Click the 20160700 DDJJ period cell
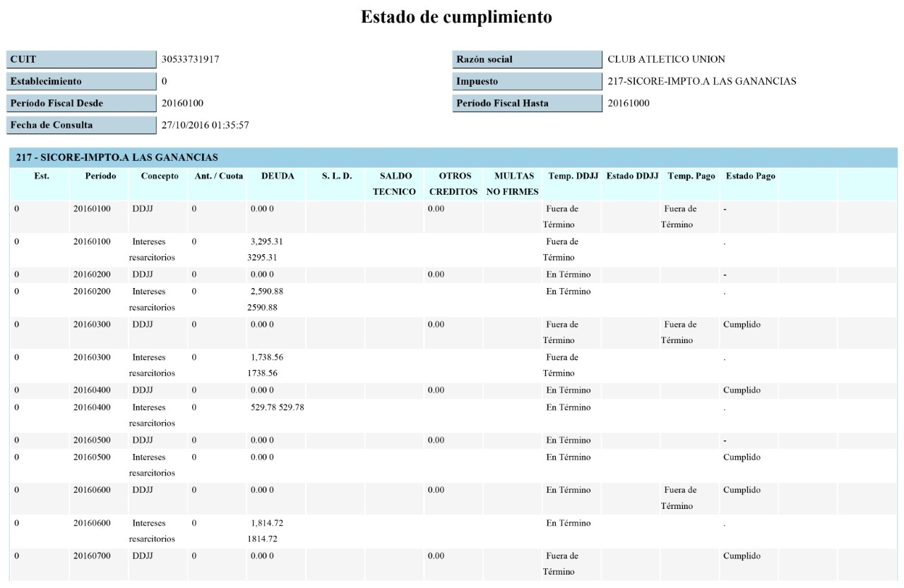 tap(92, 556)
